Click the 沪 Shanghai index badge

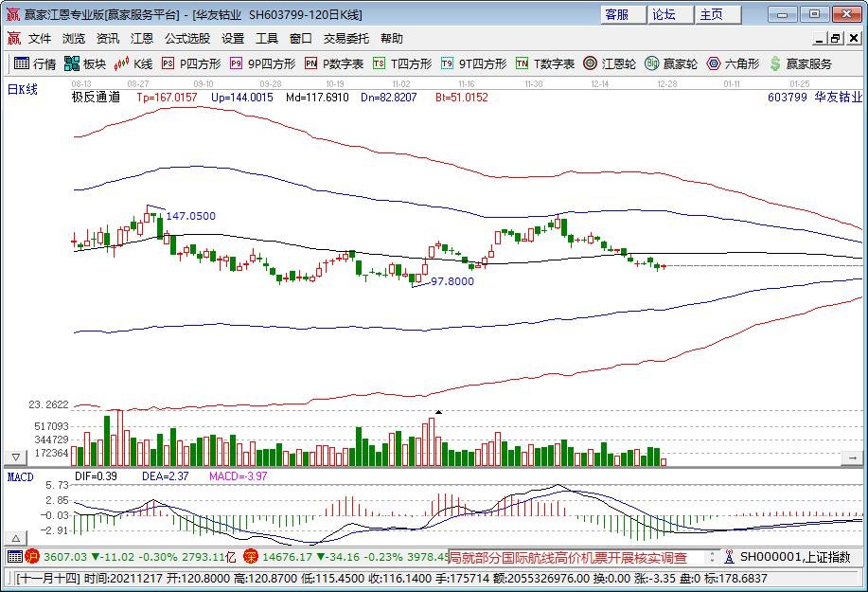click(32, 557)
